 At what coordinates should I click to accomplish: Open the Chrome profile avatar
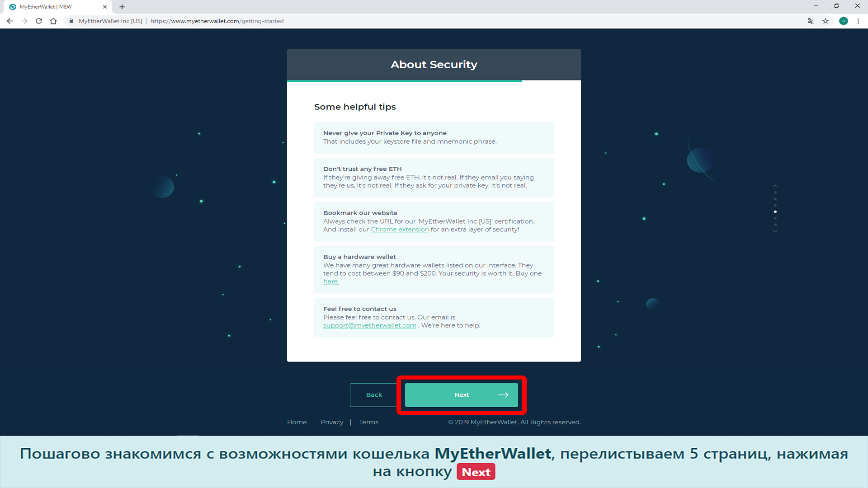[844, 21]
